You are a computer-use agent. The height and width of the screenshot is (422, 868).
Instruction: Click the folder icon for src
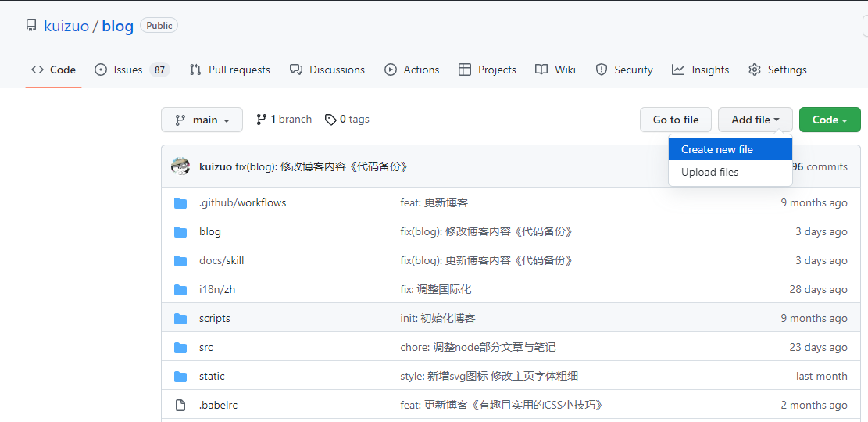coord(180,347)
